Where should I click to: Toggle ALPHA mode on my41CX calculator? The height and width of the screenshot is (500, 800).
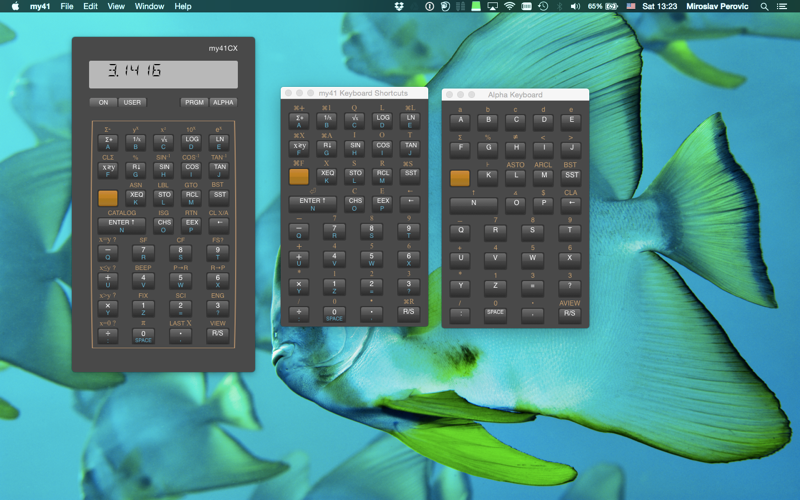pyautogui.click(x=223, y=103)
